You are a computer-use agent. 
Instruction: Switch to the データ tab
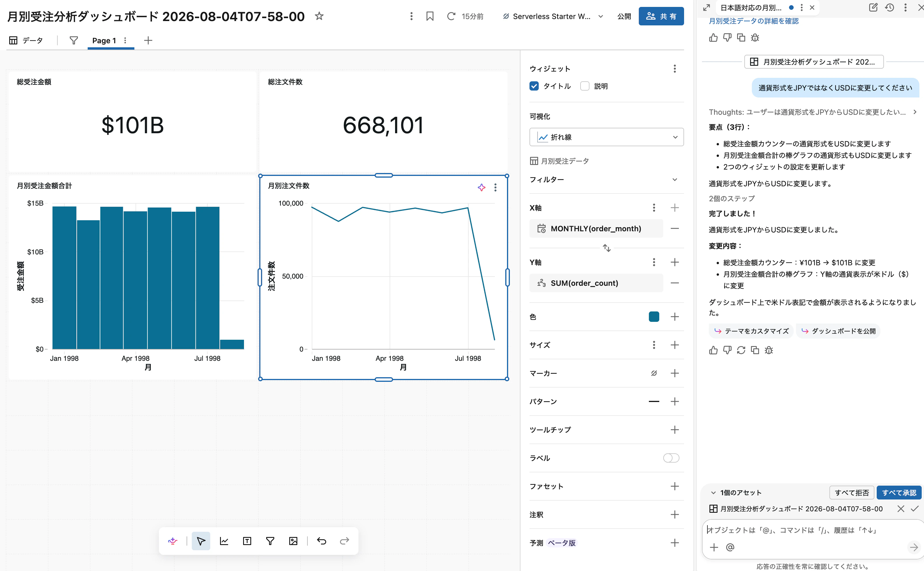26,40
